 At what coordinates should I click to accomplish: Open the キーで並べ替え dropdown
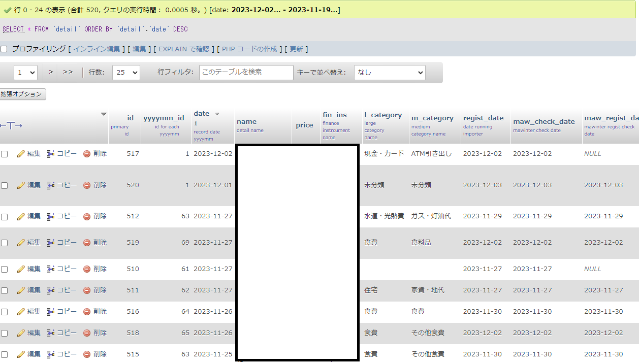click(x=390, y=72)
